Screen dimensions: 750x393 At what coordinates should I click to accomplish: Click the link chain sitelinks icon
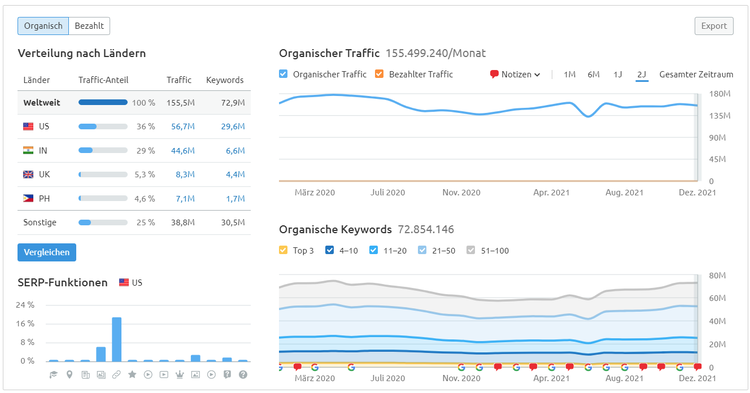116,375
